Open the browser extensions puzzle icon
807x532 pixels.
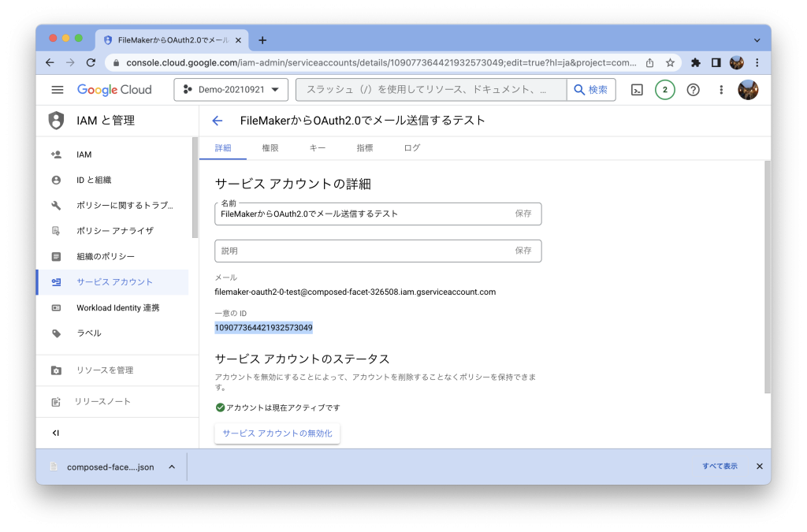point(695,63)
